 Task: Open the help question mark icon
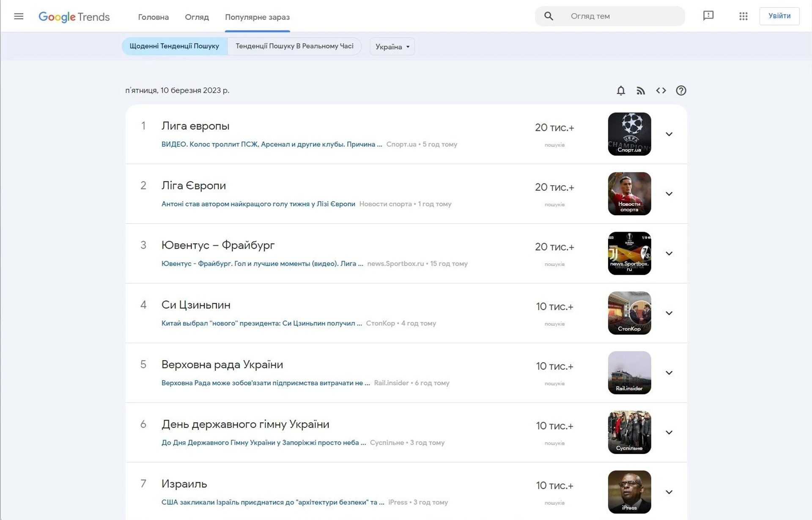(x=681, y=90)
